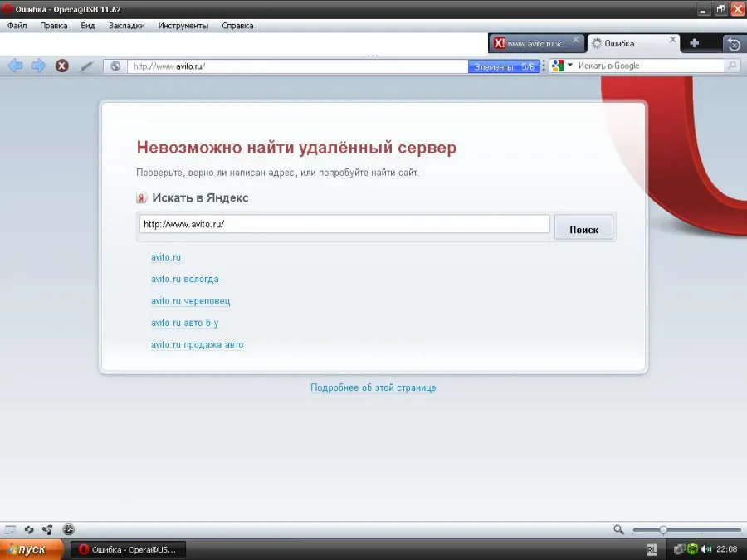Click the globe site-info icon in address bar
The width and height of the screenshot is (747, 560).
tap(115, 66)
